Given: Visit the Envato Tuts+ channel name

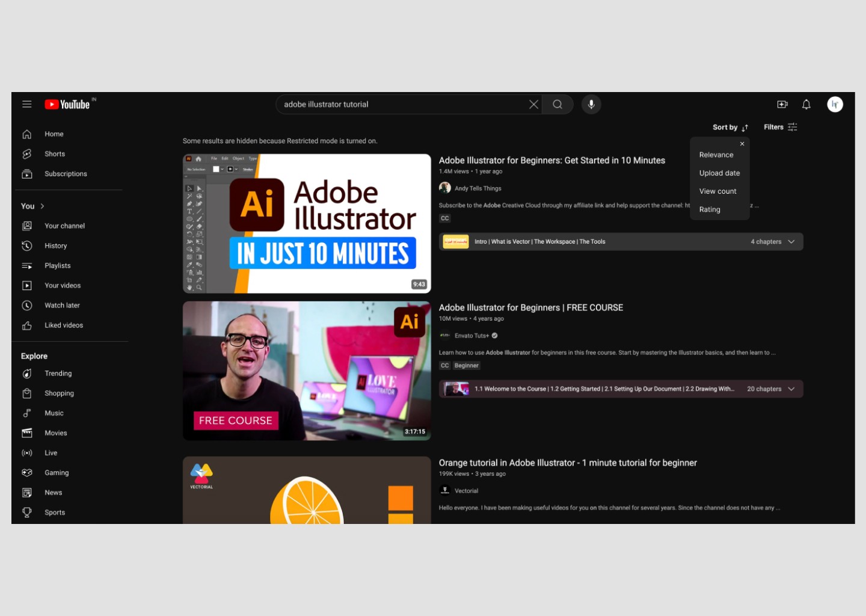Looking at the screenshot, I should (472, 336).
